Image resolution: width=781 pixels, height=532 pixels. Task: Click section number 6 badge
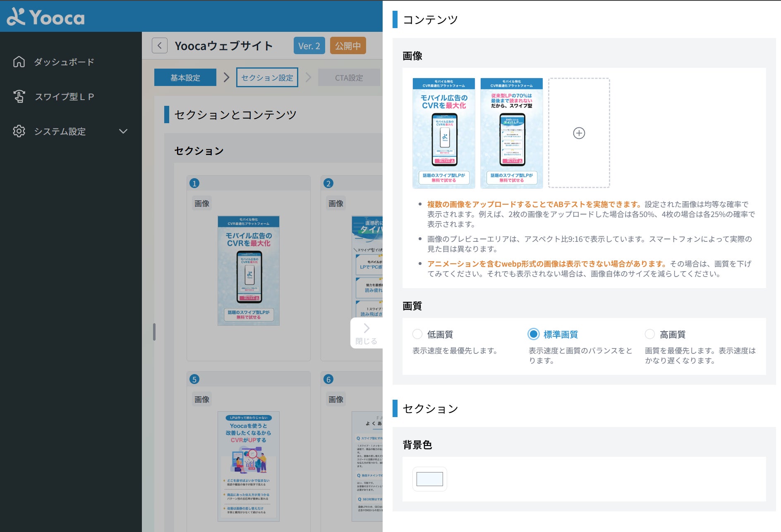pyautogui.click(x=328, y=379)
